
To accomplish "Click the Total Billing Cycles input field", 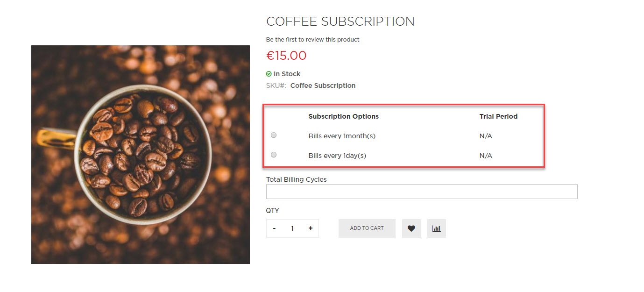I will point(421,192).
